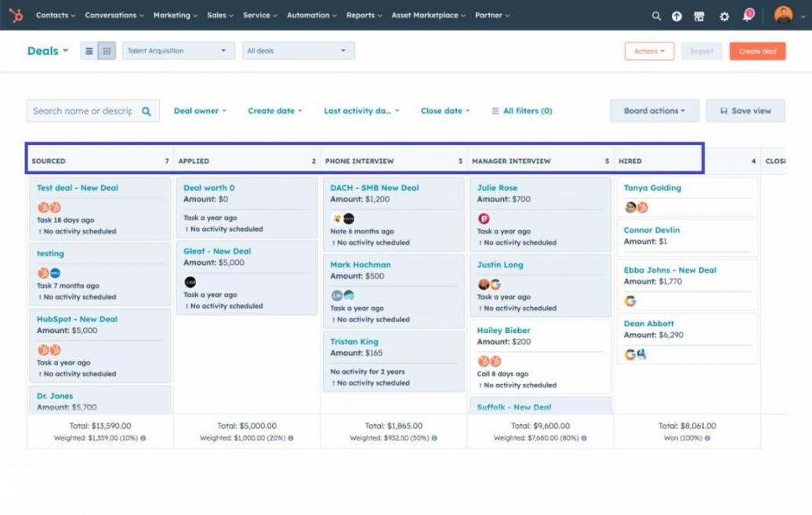Open the Marketing menu

tap(176, 15)
